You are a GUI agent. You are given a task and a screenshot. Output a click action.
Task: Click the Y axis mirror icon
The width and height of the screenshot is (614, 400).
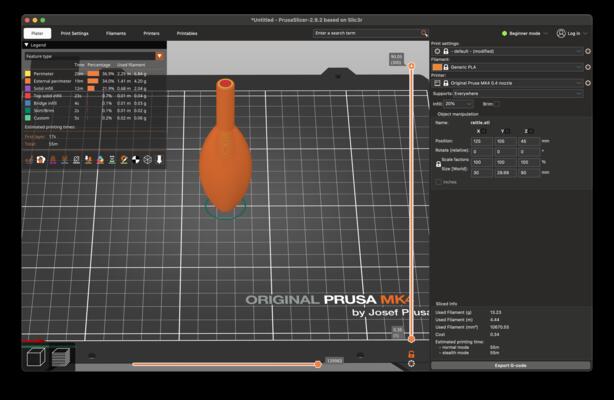(x=507, y=131)
